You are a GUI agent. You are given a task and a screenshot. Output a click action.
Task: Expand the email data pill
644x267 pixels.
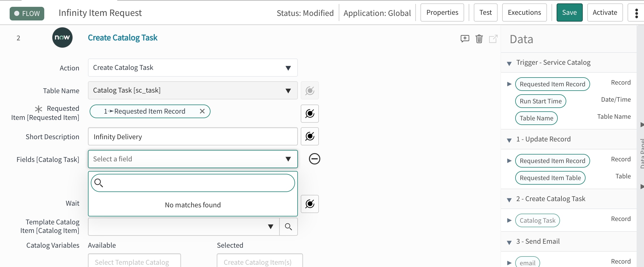(x=509, y=263)
